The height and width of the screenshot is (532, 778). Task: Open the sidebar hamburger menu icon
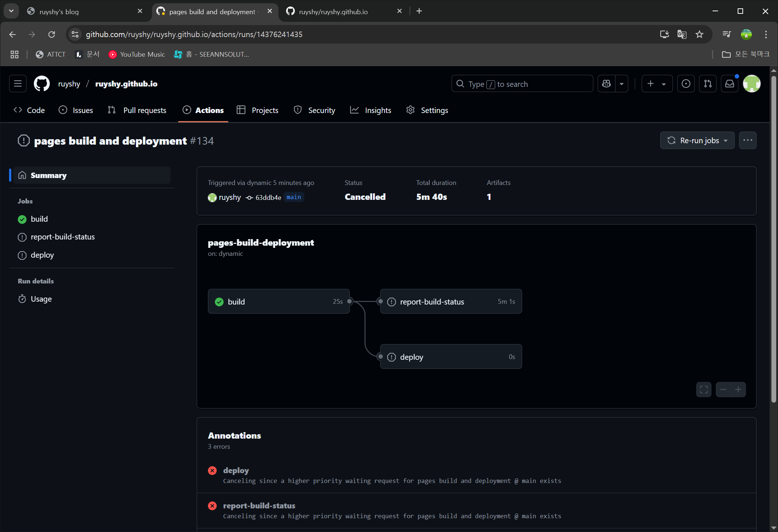17,84
